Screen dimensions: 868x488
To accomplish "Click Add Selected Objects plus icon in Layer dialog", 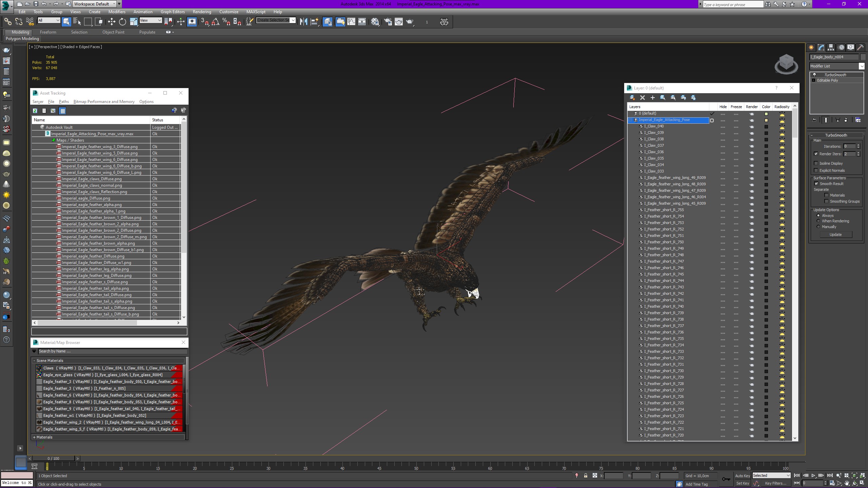I will 652,98.
